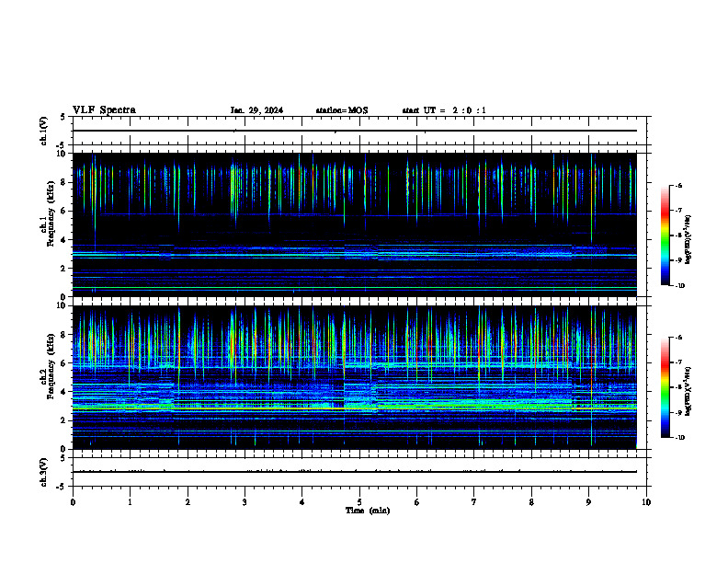Click time axis tick label "10" at the x-axis end
This screenshot has height=563, width=728.
646,502
